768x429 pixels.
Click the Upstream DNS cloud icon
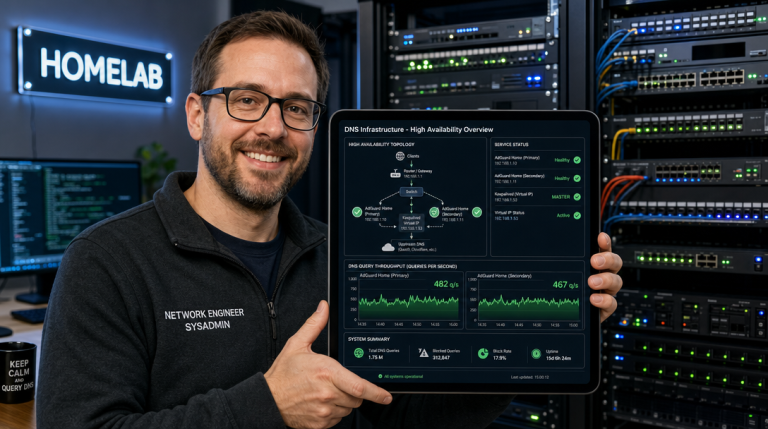pos(388,247)
